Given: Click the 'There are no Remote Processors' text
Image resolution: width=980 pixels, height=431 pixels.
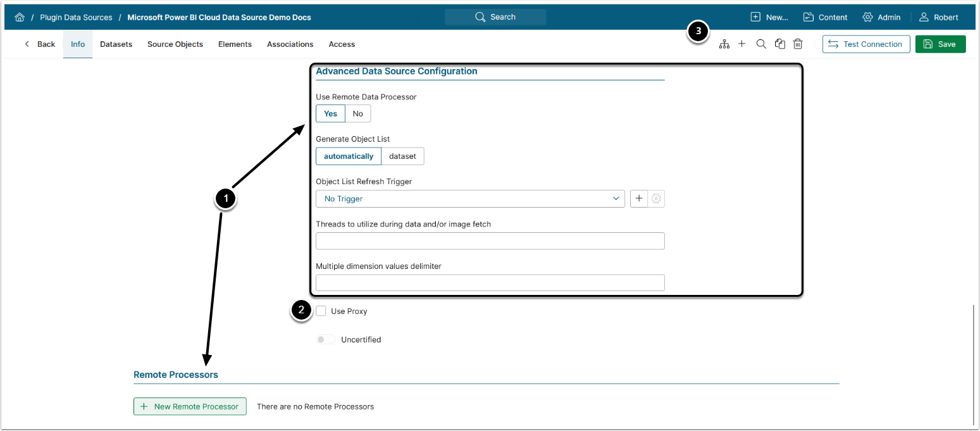Looking at the screenshot, I should (x=315, y=406).
